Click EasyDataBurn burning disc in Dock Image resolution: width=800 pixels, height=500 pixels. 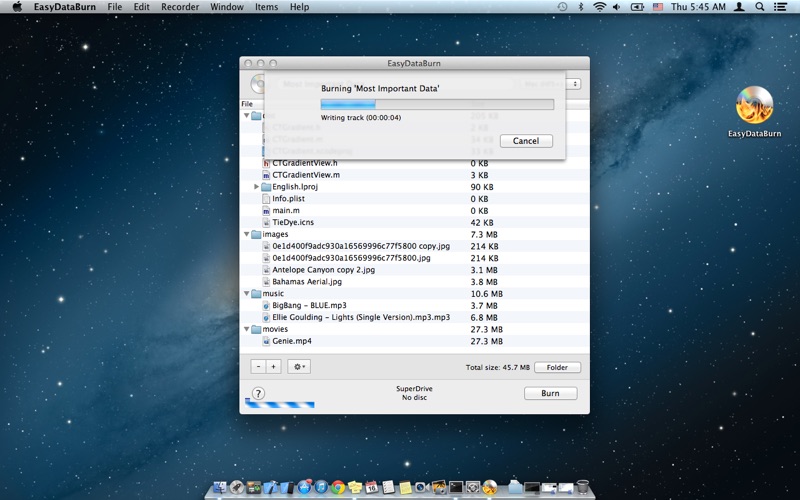(x=489, y=487)
